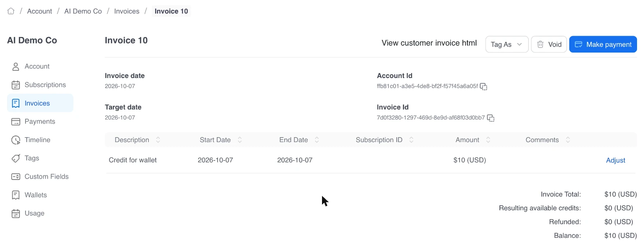The width and height of the screenshot is (644, 246).
Task: Click the trash icon on Void button
Action: tap(540, 44)
